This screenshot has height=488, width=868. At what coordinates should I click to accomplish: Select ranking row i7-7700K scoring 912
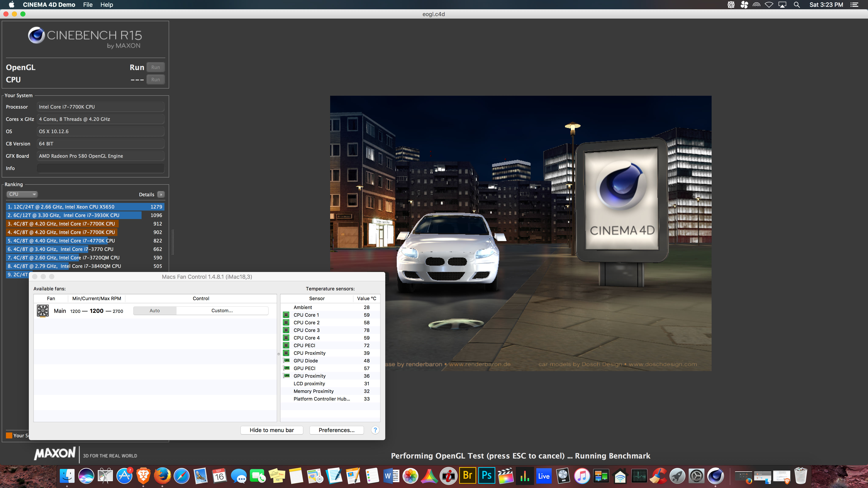(85, 223)
